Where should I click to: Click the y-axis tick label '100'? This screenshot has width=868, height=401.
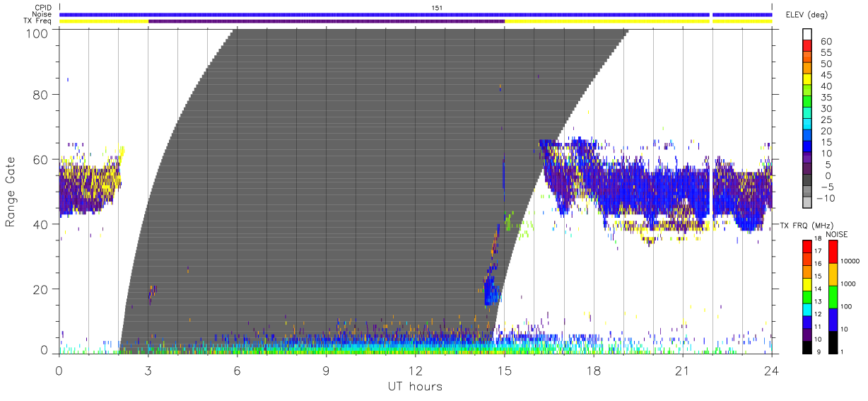[35, 33]
